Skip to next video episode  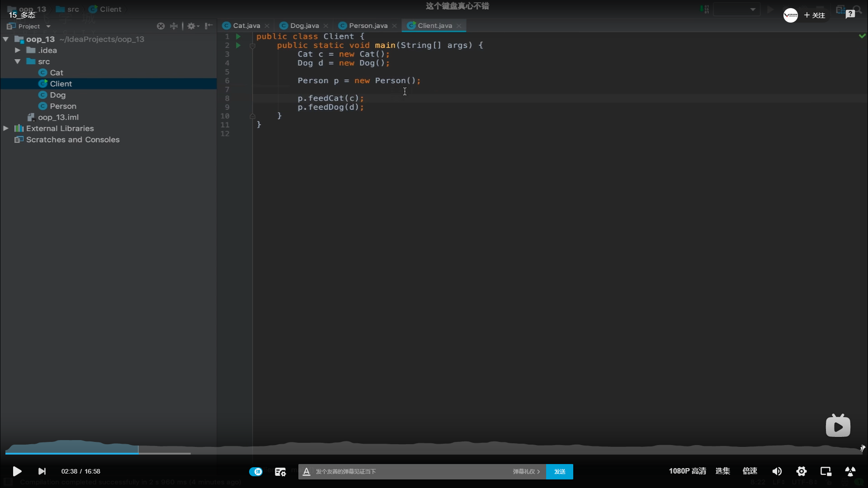pos(42,471)
